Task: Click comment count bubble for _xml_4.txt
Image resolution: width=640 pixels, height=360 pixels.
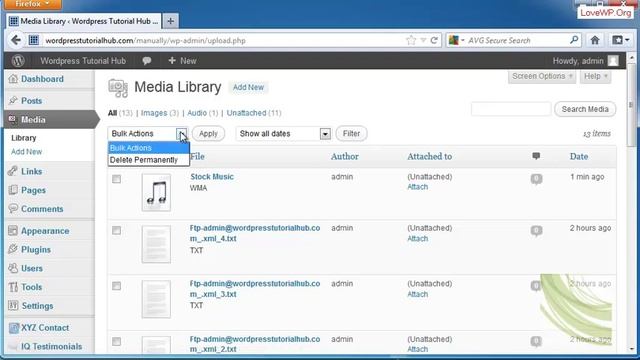Action: click(536, 231)
